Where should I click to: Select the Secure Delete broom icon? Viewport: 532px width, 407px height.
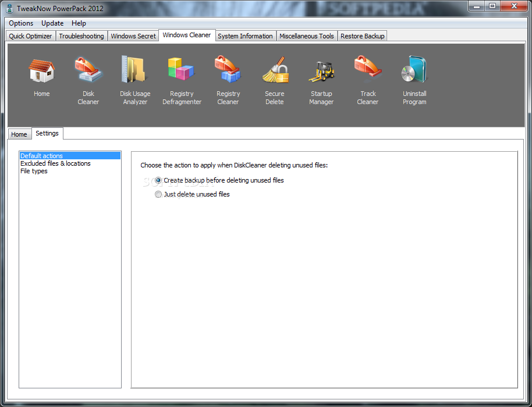tap(275, 70)
